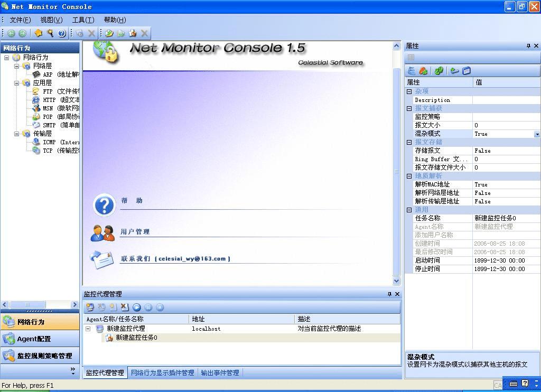Click the orange and green blocks properties icon
Image resolution: width=541 pixels, height=392 pixels.
click(423, 71)
